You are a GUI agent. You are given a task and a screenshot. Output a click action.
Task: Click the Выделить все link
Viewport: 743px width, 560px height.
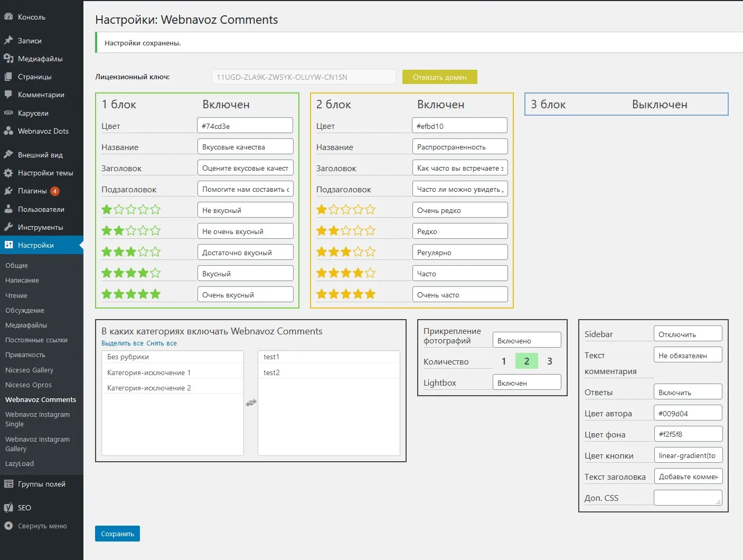coord(123,343)
